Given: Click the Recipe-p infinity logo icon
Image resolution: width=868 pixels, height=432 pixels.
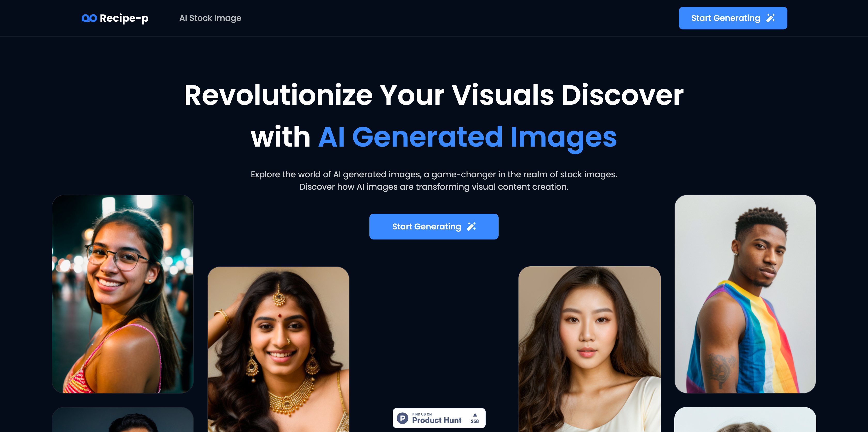Looking at the screenshot, I should point(89,18).
